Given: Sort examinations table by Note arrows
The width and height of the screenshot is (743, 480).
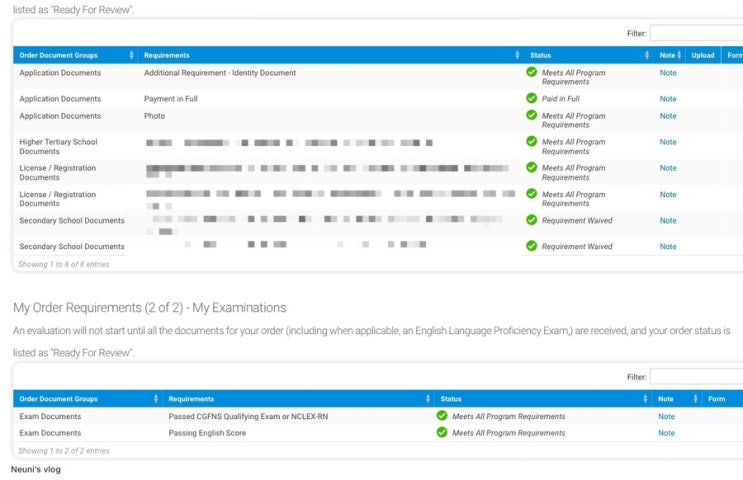Looking at the screenshot, I should click(x=695, y=398).
